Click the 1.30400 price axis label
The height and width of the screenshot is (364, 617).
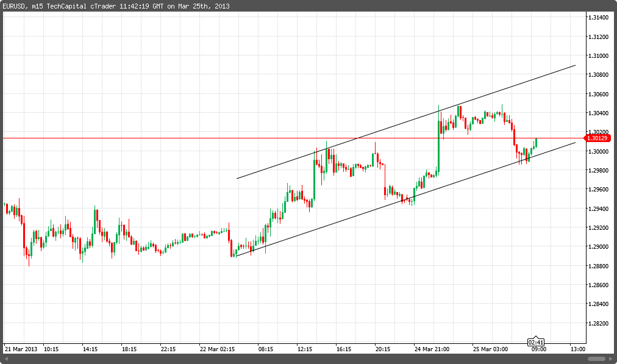point(598,113)
